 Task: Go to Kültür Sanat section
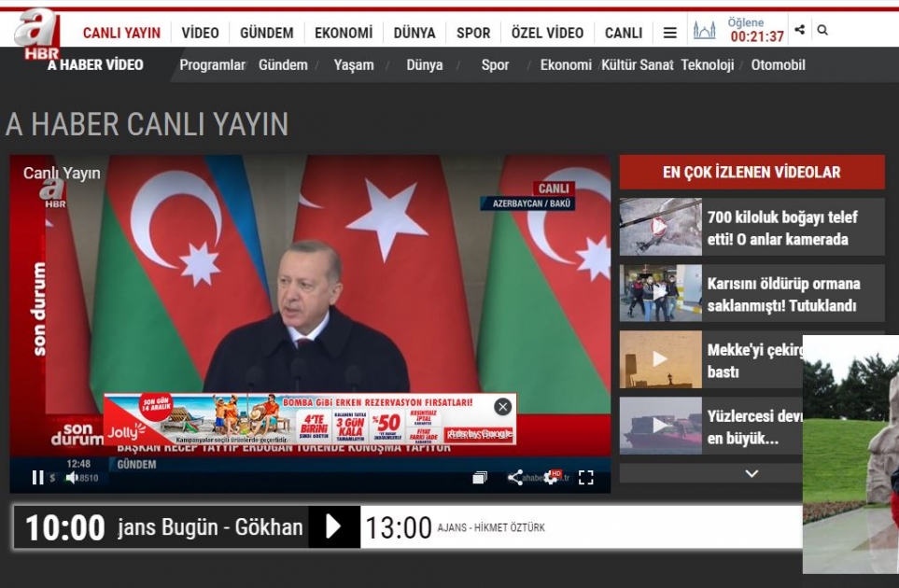pyautogui.click(x=637, y=64)
